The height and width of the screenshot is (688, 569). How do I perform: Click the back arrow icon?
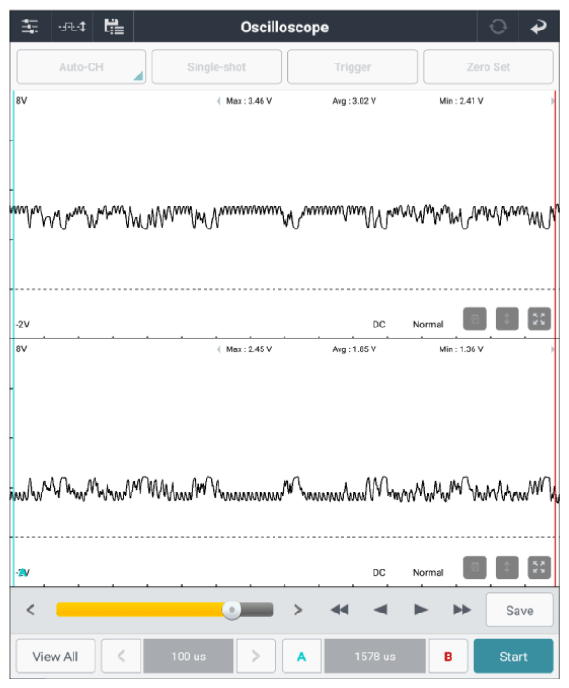tap(538, 27)
